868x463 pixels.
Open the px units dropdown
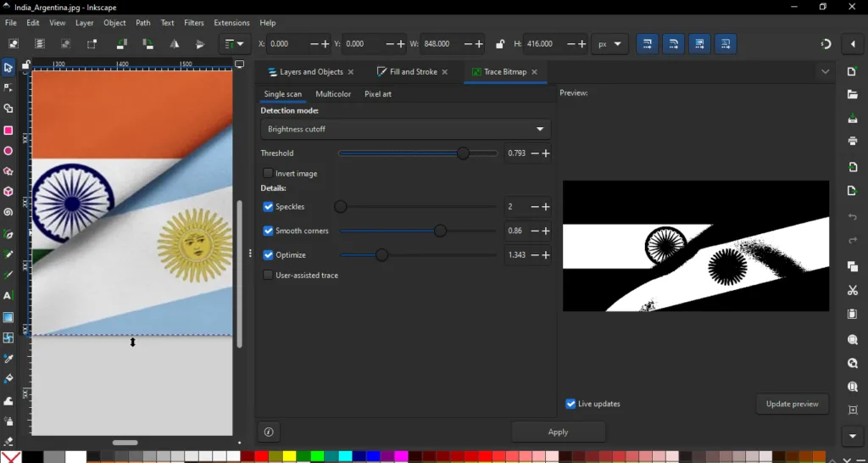(x=610, y=44)
